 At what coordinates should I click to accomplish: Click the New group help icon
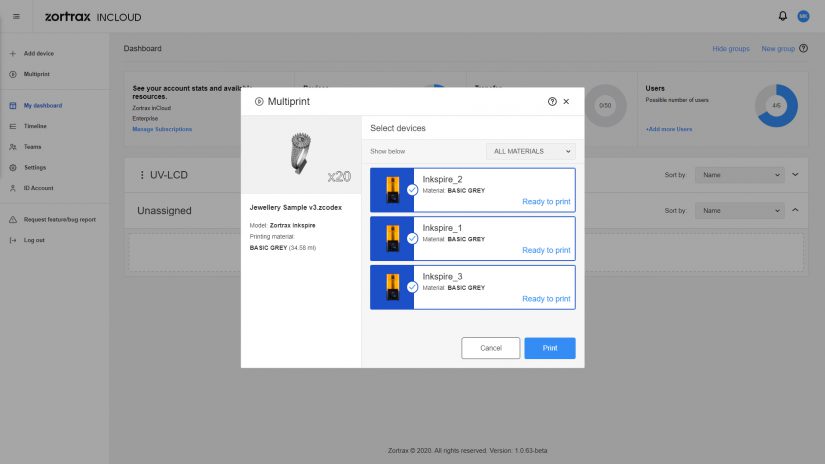coord(803,48)
